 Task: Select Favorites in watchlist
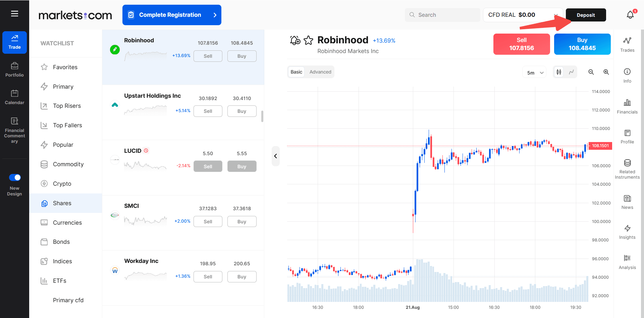tap(66, 67)
